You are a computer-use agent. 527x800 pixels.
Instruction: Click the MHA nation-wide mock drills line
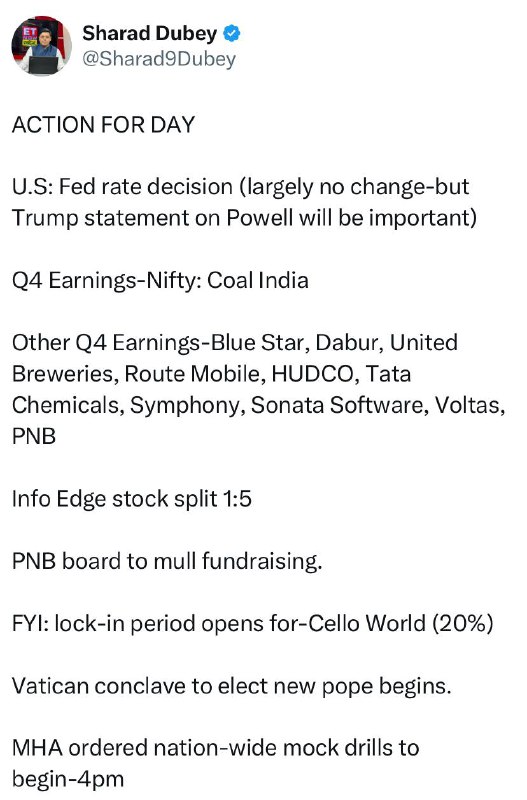click(x=215, y=748)
